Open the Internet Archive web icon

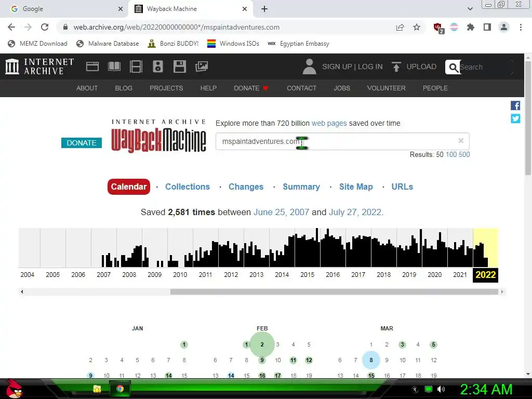[x=92, y=66]
